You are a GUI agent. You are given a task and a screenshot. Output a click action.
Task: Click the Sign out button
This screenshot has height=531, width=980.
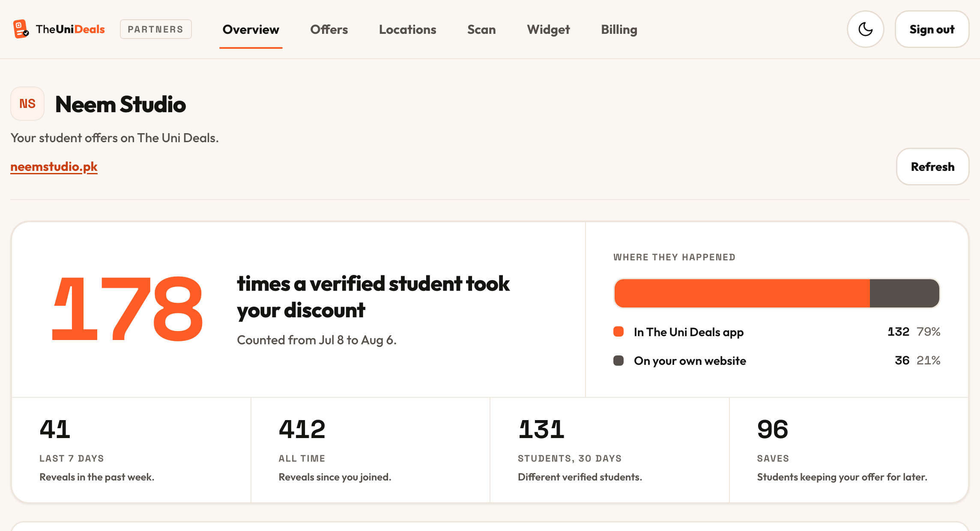pyautogui.click(x=932, y=29)
